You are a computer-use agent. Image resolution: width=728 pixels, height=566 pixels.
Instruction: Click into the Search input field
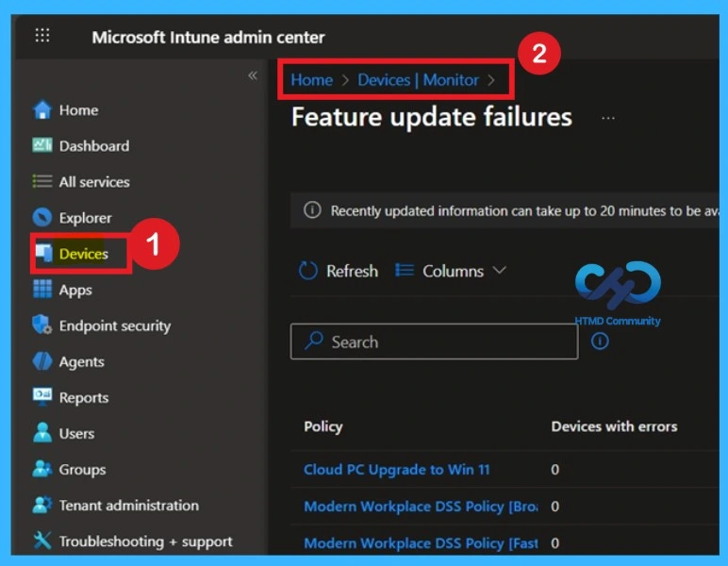[434, 341]
